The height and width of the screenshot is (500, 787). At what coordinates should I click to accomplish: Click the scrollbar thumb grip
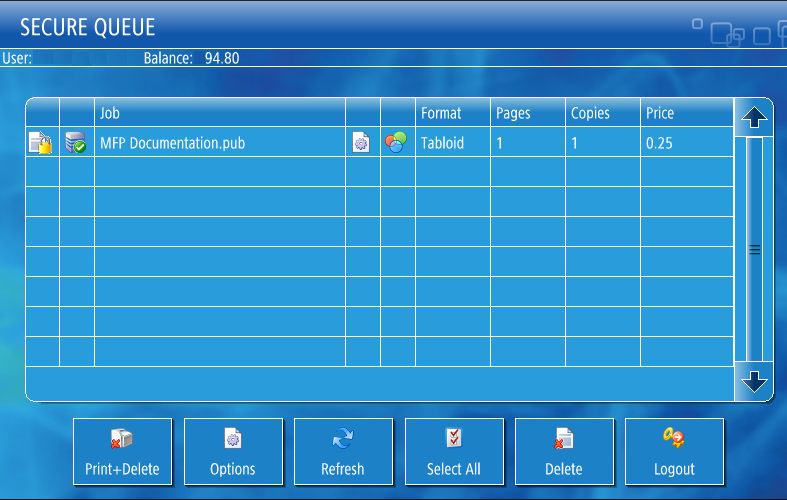tap(754, 249)
